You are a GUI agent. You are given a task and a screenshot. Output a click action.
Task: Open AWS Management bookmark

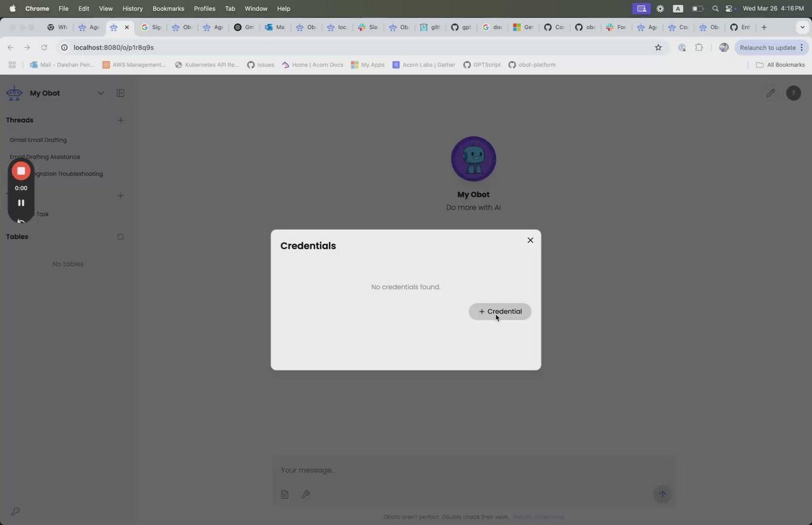134,65
